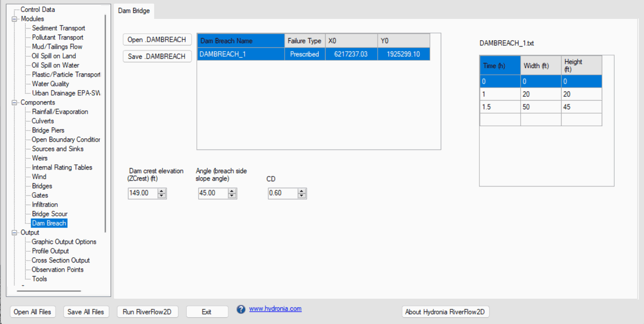The width and height of the screenshot is (644, 324).
Task: Decrease the breach side slope angle
Action: (x=232, y=196)
